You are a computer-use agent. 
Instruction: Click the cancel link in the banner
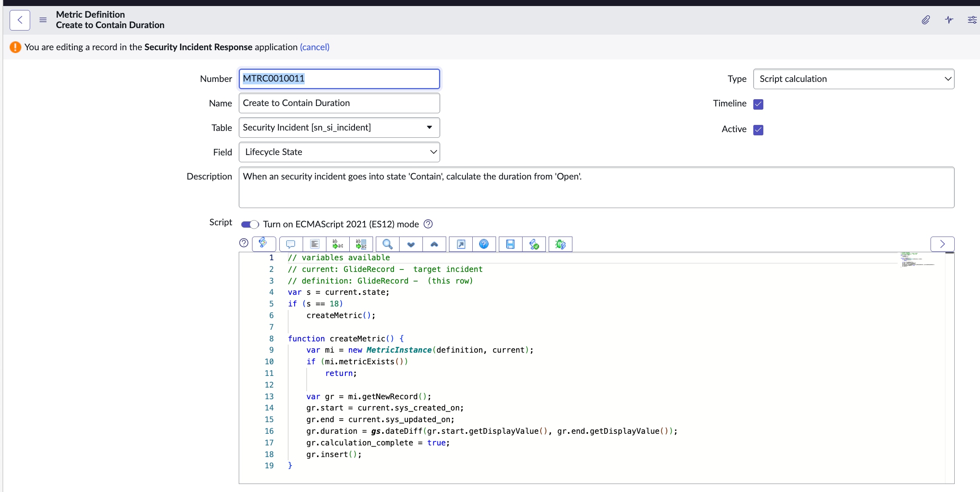point(314,47)
